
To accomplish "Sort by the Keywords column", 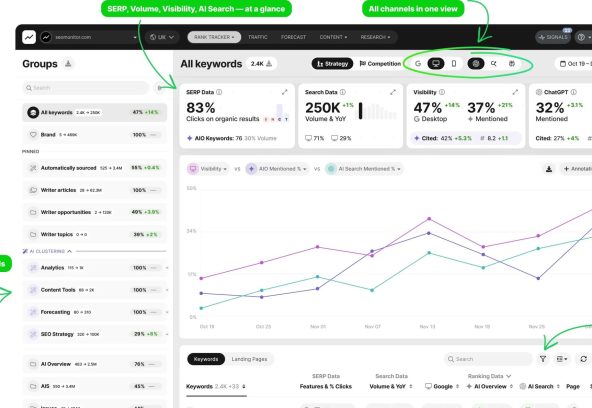I will [x=216, y=386].
